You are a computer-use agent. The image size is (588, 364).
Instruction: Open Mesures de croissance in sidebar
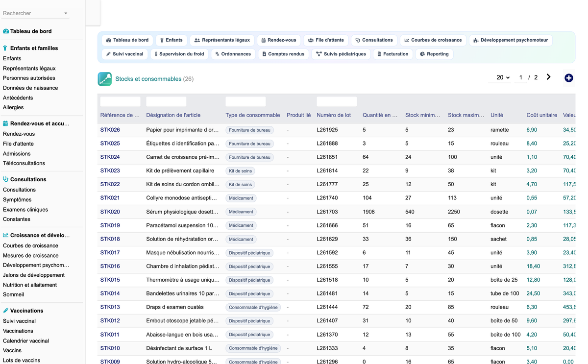30,256
